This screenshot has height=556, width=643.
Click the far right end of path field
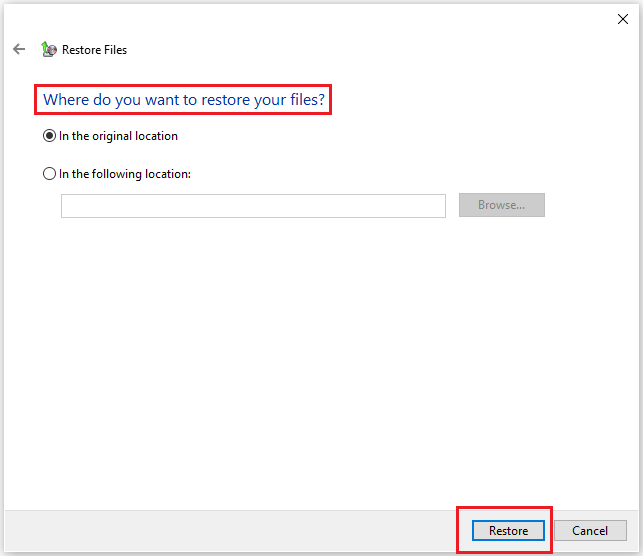coord(436,206)
